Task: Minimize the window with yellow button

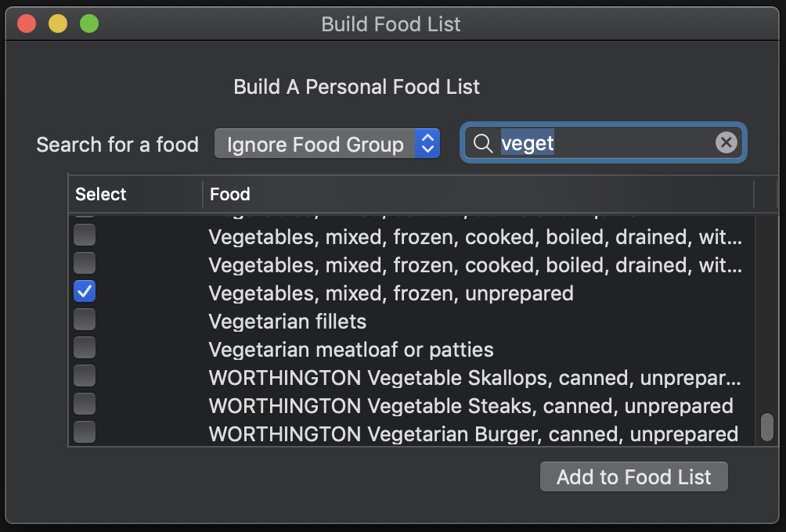Action: [58, 24]
